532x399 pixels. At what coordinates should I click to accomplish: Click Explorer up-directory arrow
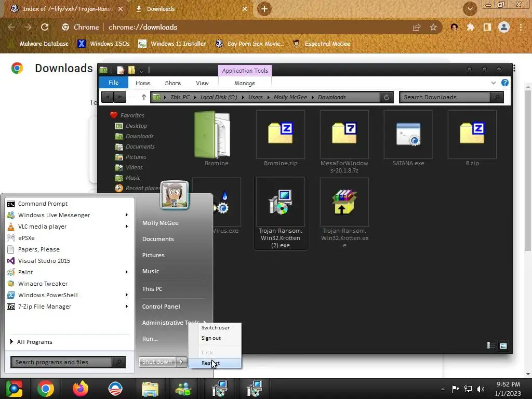click(144, 97)
